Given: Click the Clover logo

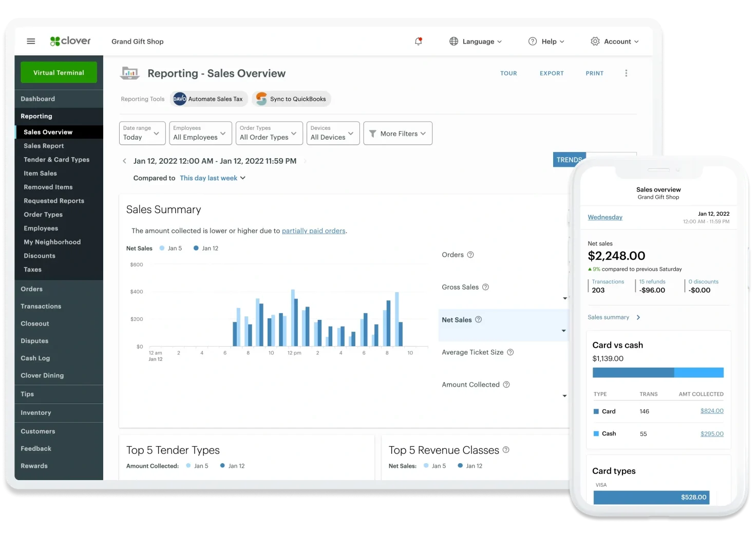Looking at the screenshot, I should coord(70,41).
